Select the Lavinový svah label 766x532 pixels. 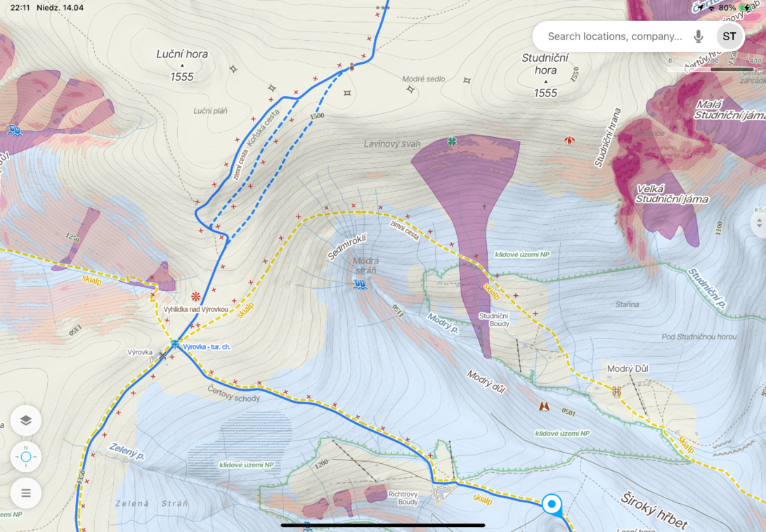(x=392, y=144)
